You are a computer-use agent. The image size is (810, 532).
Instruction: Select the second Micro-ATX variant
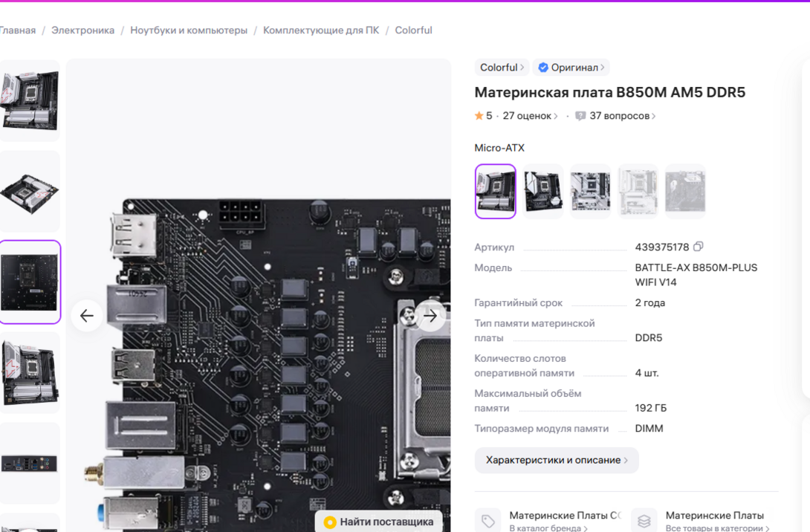[x=542, y=191]
